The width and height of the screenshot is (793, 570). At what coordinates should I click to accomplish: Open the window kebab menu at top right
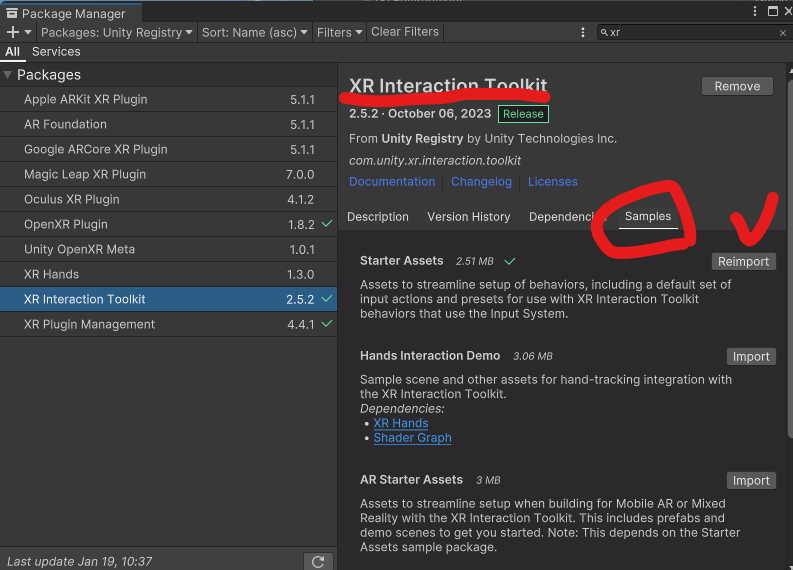point(755,11)
